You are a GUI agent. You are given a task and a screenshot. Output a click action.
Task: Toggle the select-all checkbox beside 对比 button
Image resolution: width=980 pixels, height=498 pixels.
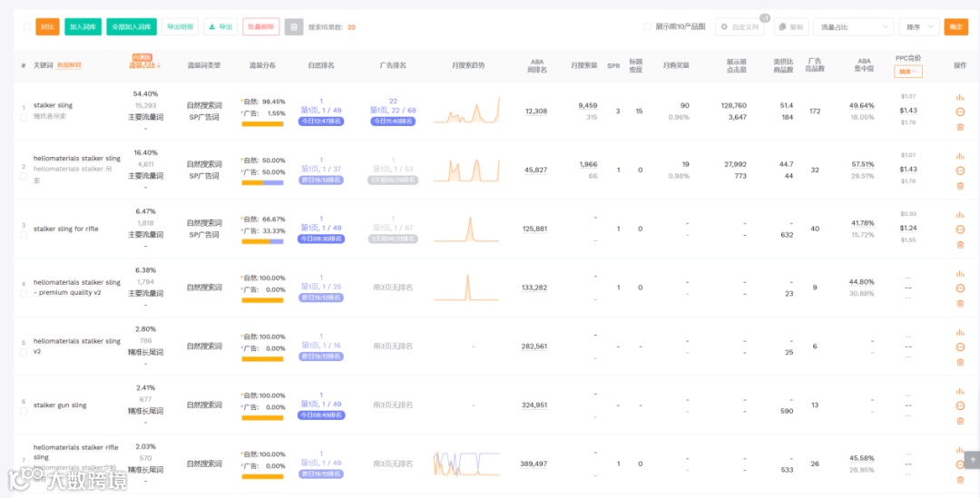pyautogui.click(x=27, y=27)
